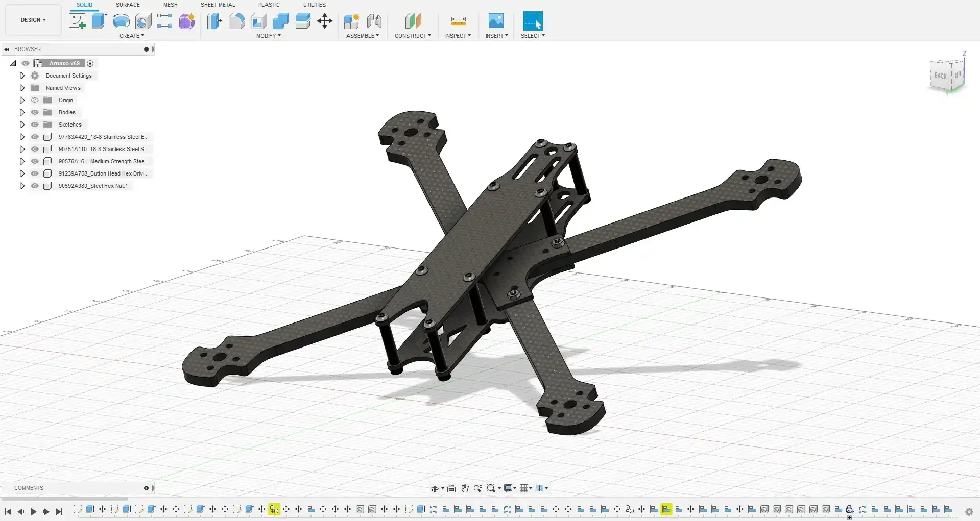Select the Orbit tool in navigation bar
Screen dimensions: 980x521
tap(435, 488)
